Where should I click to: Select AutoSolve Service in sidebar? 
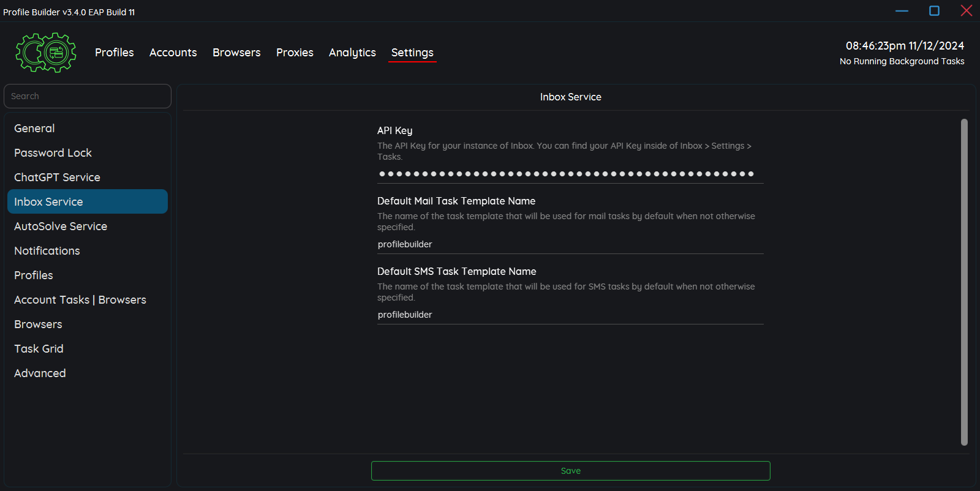point(61,227)
